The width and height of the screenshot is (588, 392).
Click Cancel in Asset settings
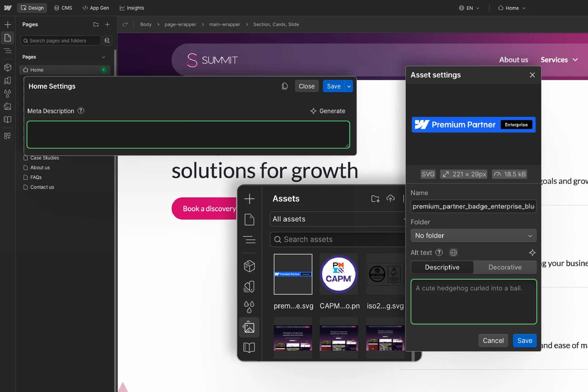tap(493, 341)
